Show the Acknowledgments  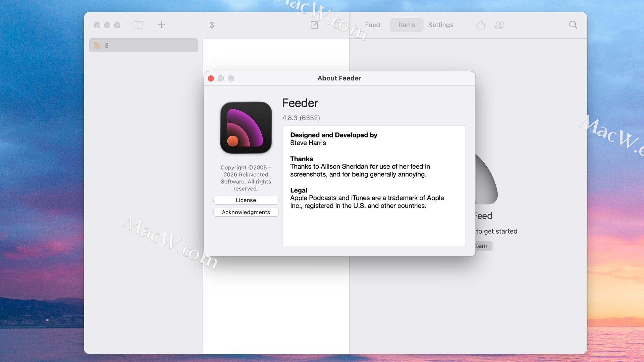[246, 212]
